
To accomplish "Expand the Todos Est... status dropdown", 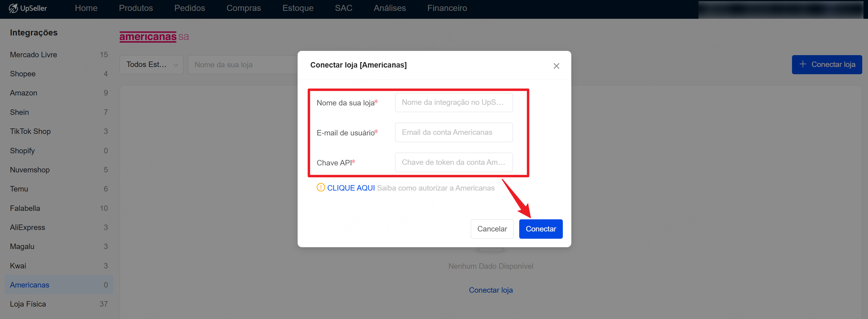I will 151,65.
